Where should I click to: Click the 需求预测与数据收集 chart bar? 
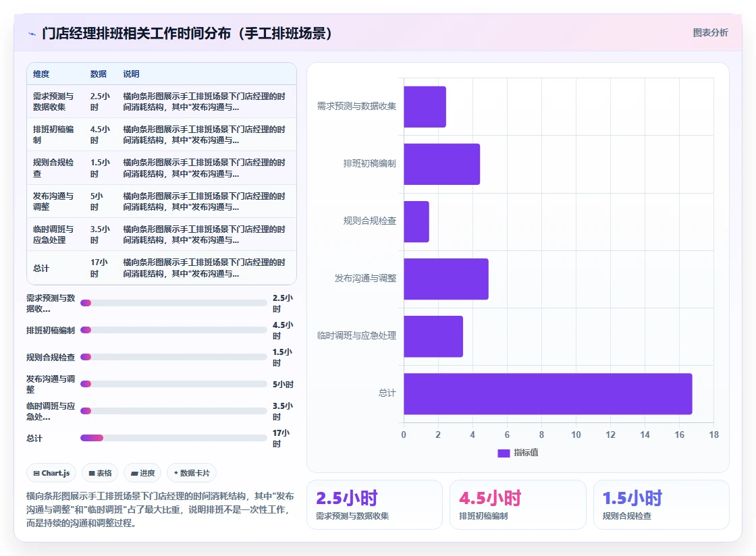click(425, 107)
